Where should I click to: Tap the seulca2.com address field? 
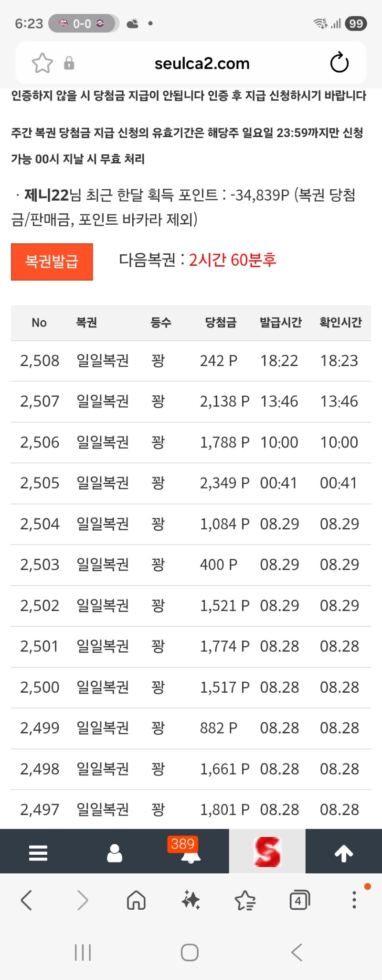[x=202, y=63]
